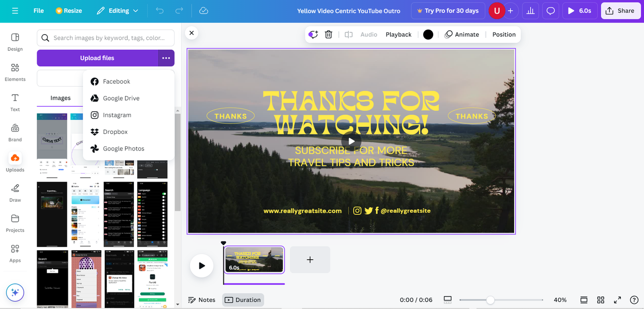The image size is (644, 309).
Task: Add a new page with plus button
Action: coord(310,260)
